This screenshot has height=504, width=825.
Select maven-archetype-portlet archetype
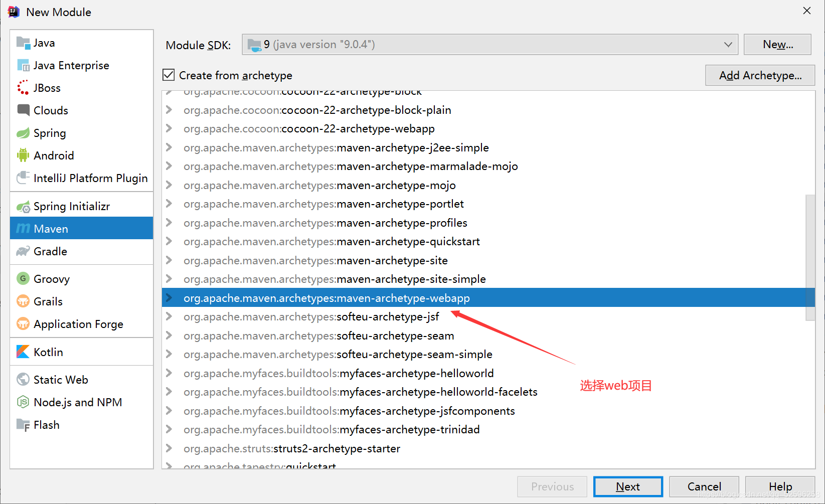click(323, 204)
